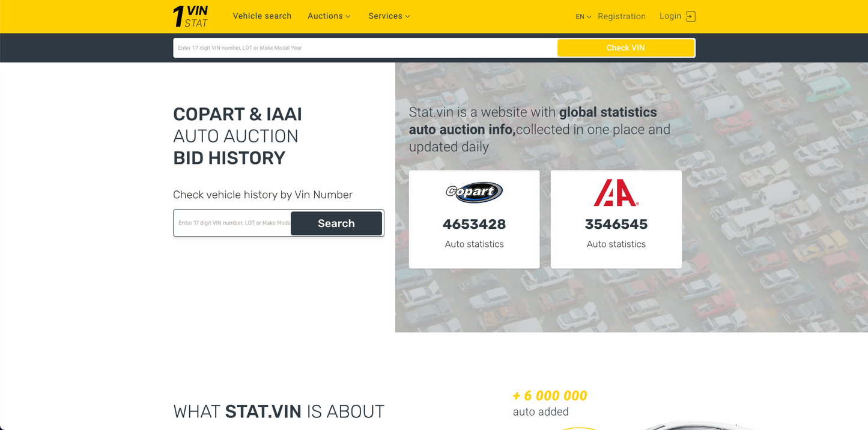Click the chevron arrow beside Auctions
The height and width of the screenshot is (430, 868).
(348, 17)
